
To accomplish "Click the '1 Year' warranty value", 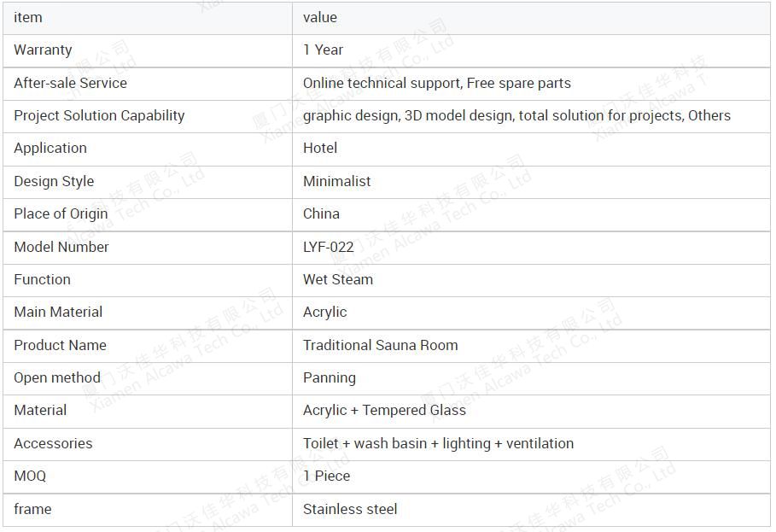I will tap(323, 50).
